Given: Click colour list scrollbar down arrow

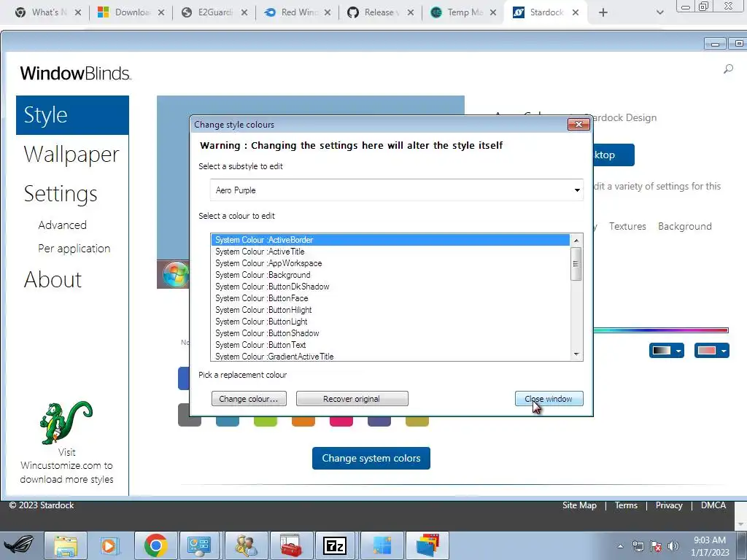Looking at the screenshot, I should point(576,354).
